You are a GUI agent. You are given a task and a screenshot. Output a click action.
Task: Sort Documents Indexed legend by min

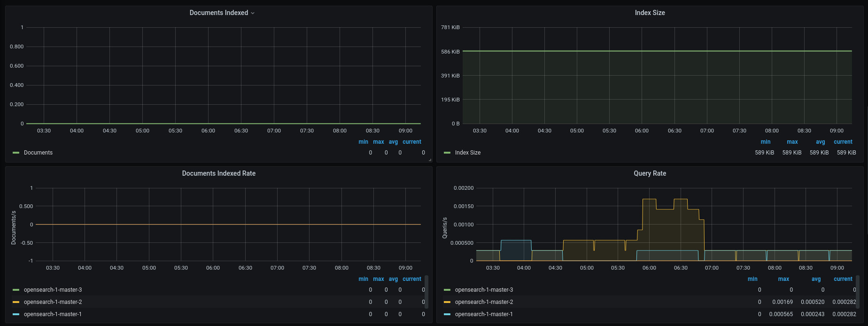coord(364,142)
